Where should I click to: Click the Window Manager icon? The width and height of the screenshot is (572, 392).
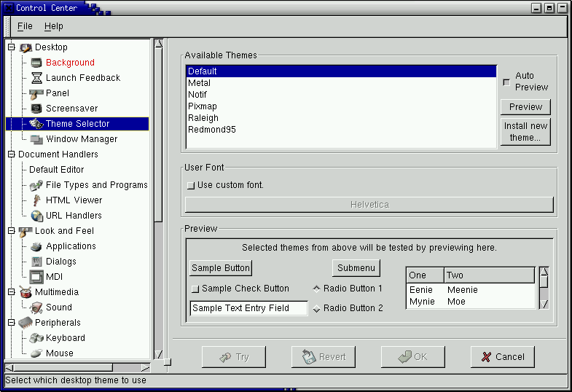(36, 139)
